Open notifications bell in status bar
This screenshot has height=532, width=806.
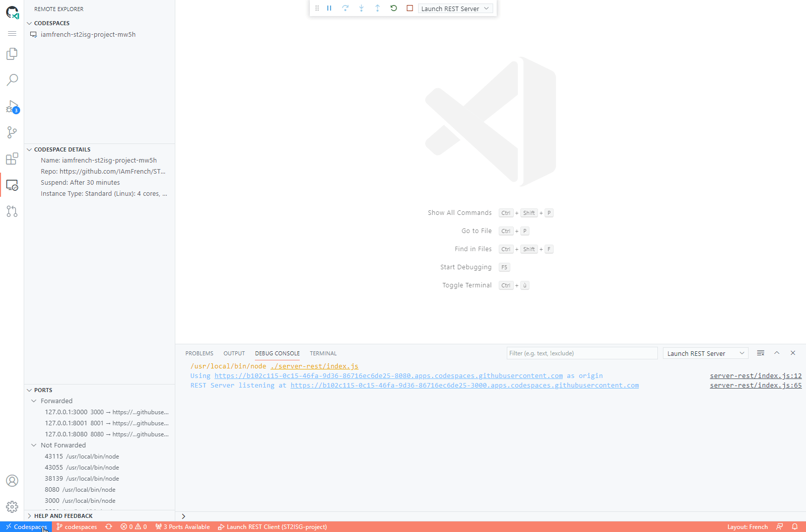[x=795, y=527]
